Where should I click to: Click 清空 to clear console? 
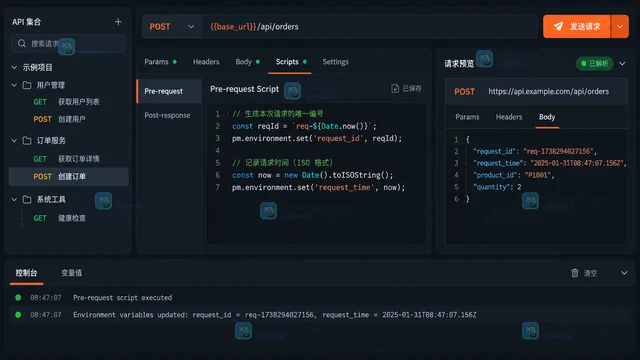(x=584, y=273)
